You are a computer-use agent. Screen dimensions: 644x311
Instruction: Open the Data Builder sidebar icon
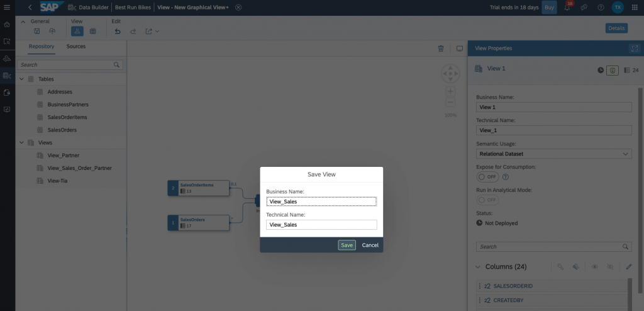click(x=6, y=76)
